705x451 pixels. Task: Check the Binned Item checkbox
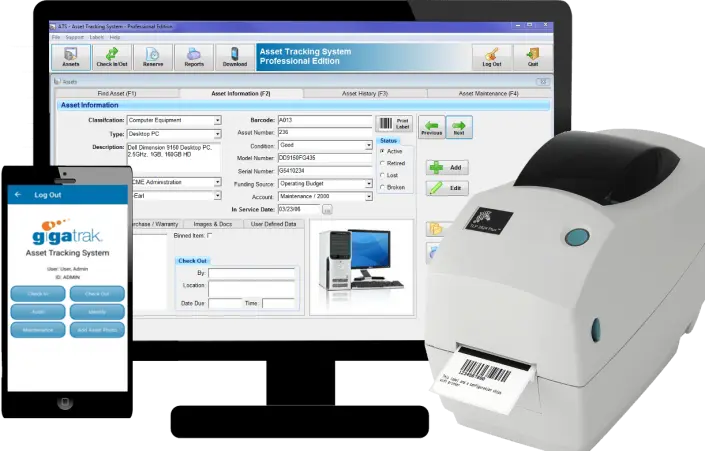click(210, 236)
